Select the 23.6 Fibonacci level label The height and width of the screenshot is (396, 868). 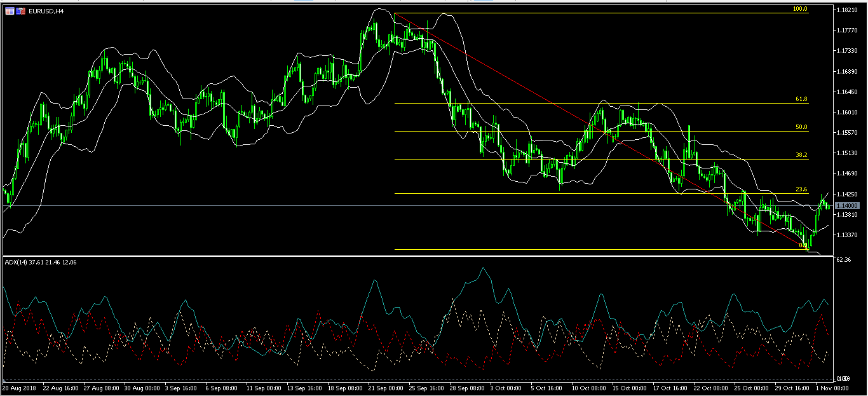click(801, 189)
